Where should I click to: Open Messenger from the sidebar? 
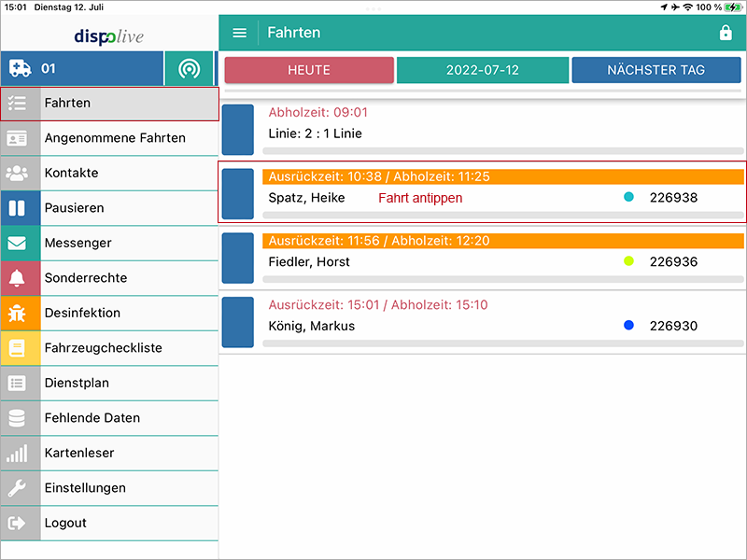[x=109, y=244]
